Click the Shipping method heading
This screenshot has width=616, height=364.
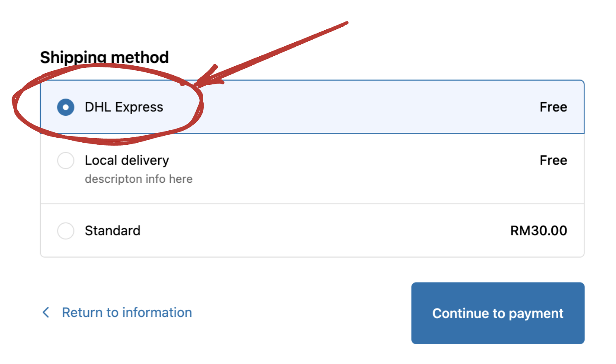(104, 57)
